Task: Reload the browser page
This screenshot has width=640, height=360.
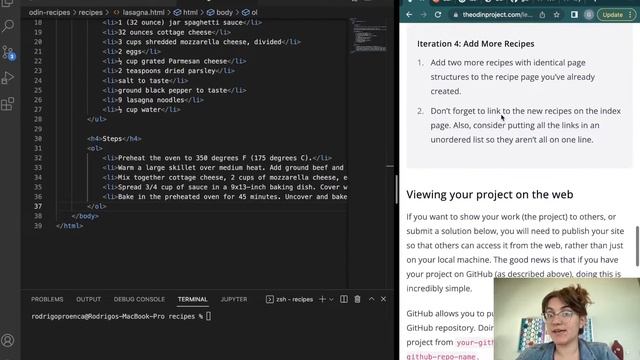Action: click(438, 15)
